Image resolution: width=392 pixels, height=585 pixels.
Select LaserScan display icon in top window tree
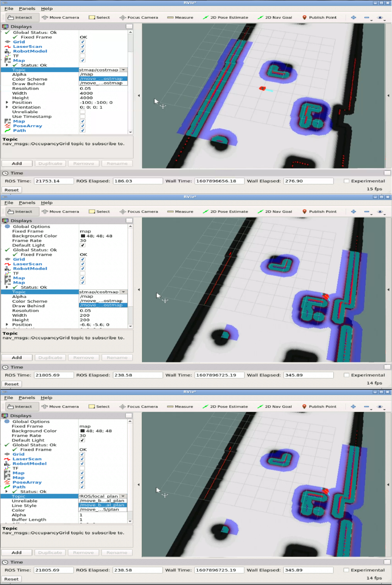(7, 47)
